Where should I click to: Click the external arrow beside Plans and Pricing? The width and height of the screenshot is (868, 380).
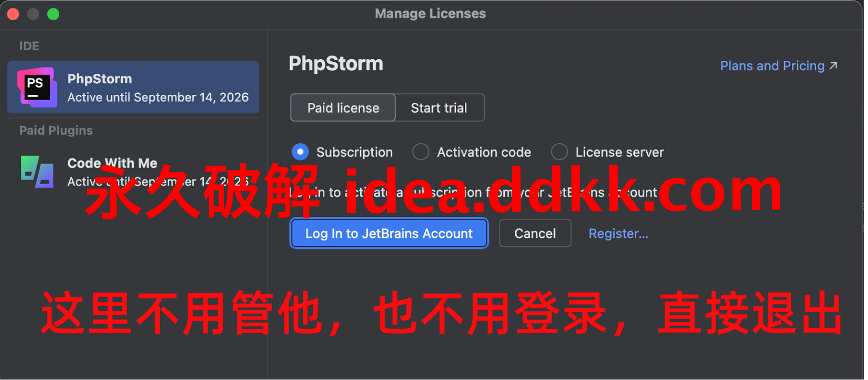(833, 66)
